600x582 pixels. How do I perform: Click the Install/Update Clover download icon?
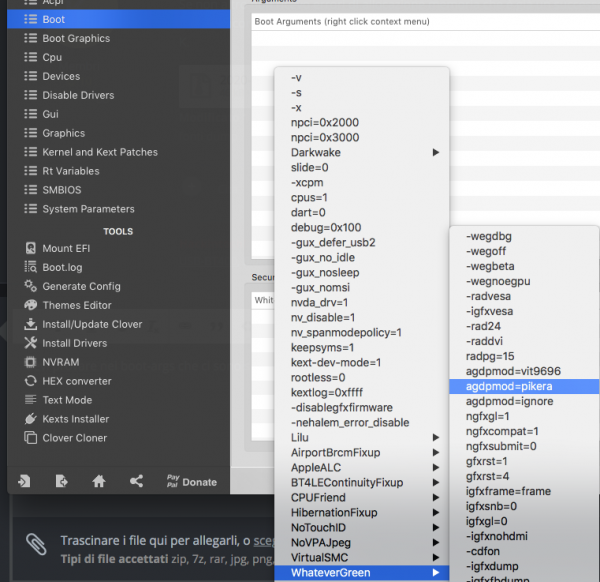(31, 324)
